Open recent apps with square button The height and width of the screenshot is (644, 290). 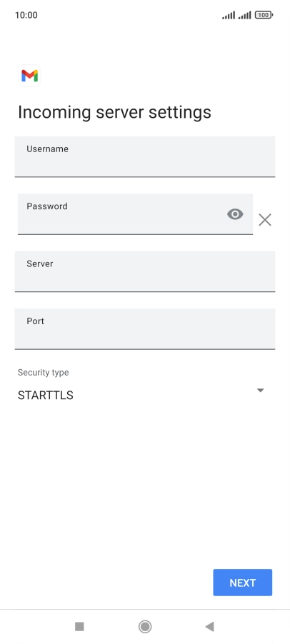(x=79, y=626)
